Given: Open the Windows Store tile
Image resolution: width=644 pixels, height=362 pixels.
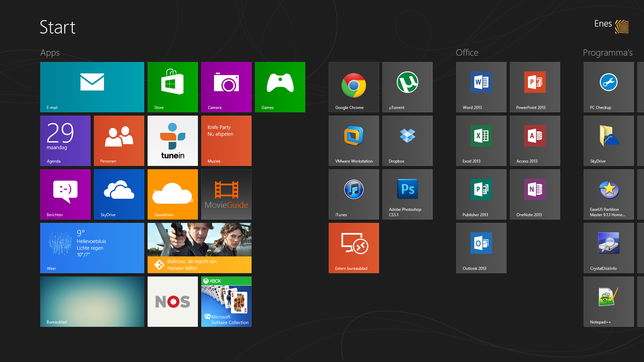Looking at the screenshot, I should [x=172, y=87].
